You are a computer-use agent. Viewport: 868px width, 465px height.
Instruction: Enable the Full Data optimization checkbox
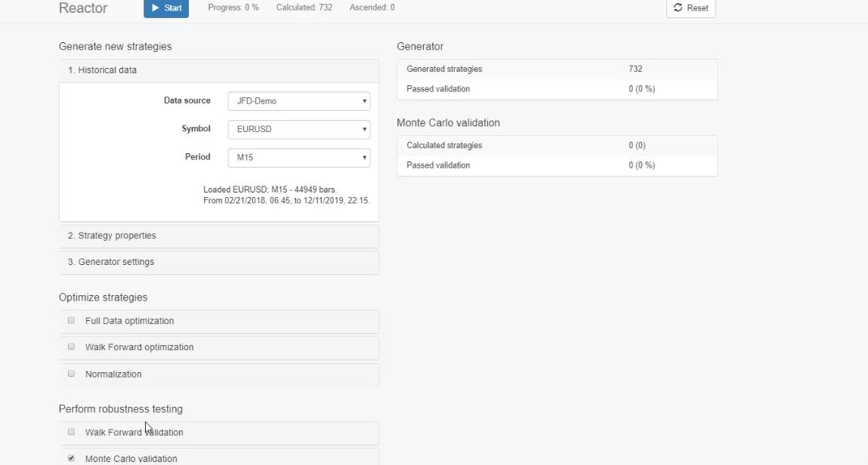point(72,321)
